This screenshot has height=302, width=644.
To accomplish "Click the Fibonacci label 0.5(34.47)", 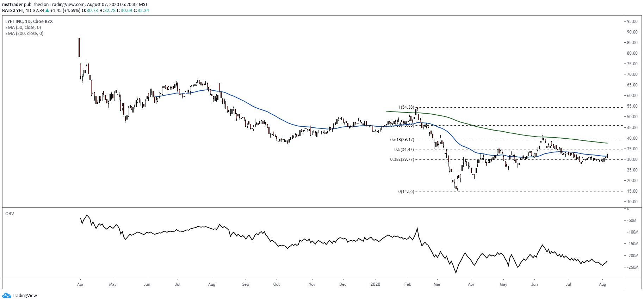I will [404, 150].
